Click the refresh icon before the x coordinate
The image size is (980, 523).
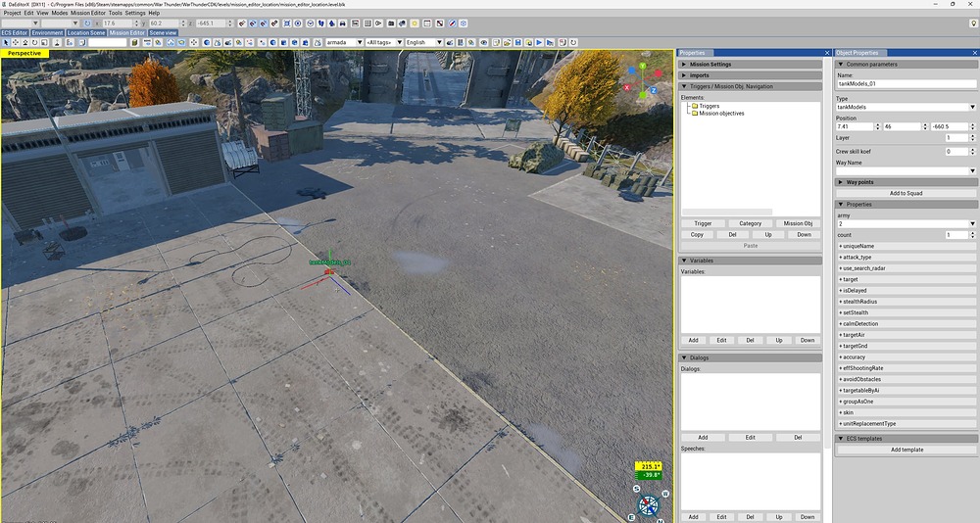(87, 24)
